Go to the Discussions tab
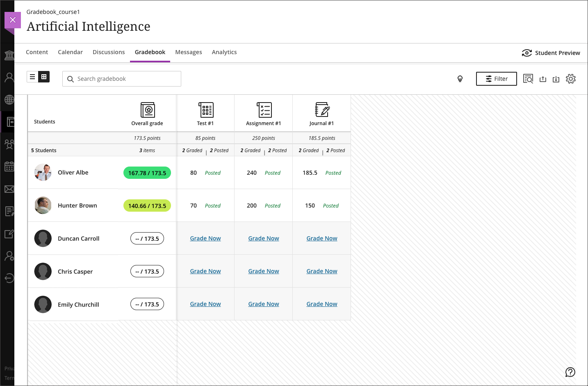This screenshot has width=588, height=386. point(109,52)
